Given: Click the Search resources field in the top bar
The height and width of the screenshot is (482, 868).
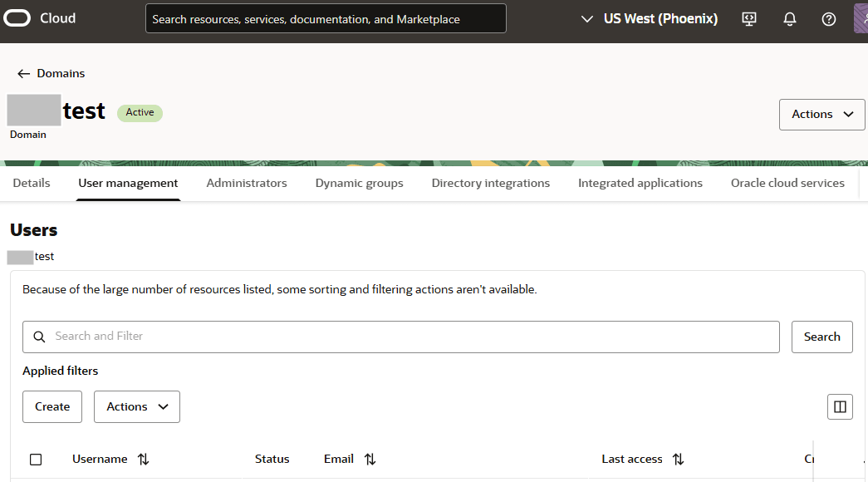Looking at the screenshot, I should [326, 18].
